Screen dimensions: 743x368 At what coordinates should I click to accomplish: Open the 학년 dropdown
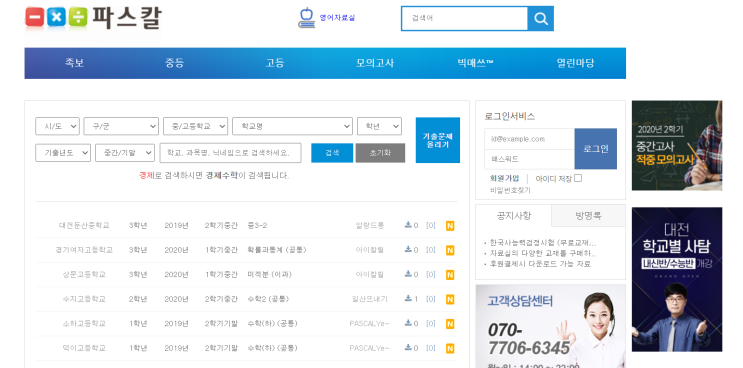[379, 126]
